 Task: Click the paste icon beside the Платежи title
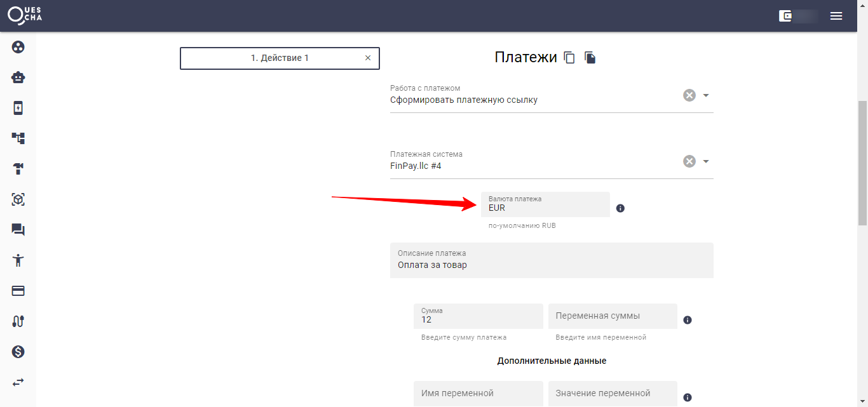point(590,57)
